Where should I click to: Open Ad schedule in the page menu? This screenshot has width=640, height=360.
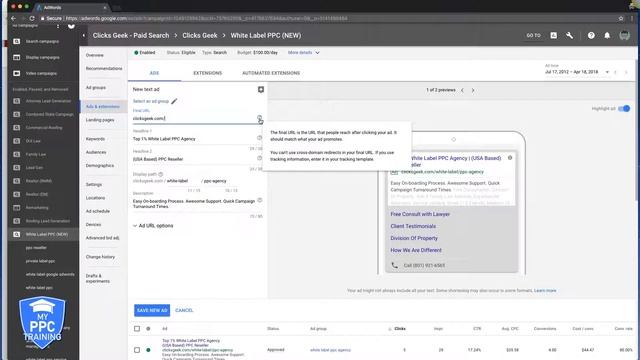[98, 211]
